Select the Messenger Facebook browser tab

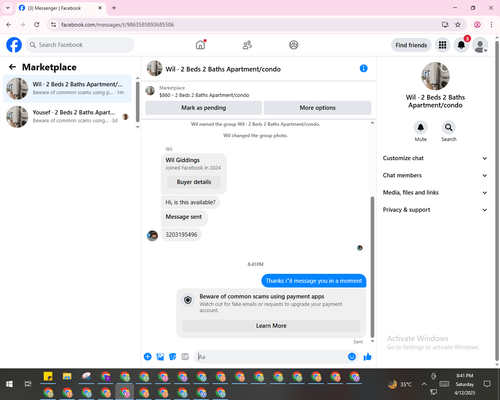[61, 8]
